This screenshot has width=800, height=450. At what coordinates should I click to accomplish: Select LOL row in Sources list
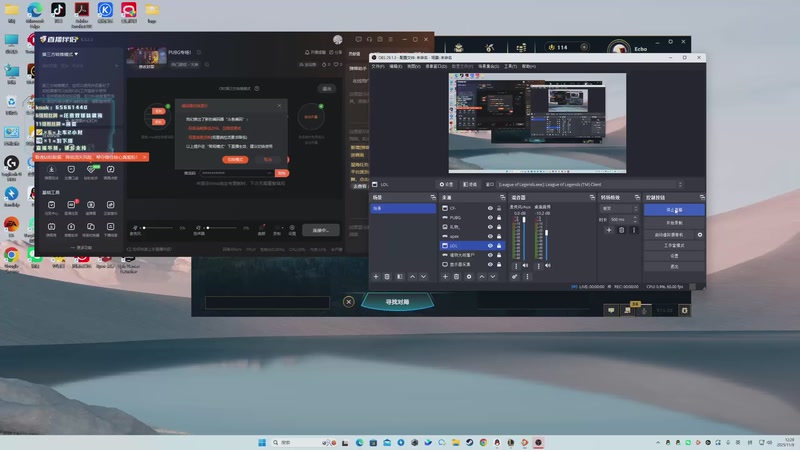click(x=471, y=245)
